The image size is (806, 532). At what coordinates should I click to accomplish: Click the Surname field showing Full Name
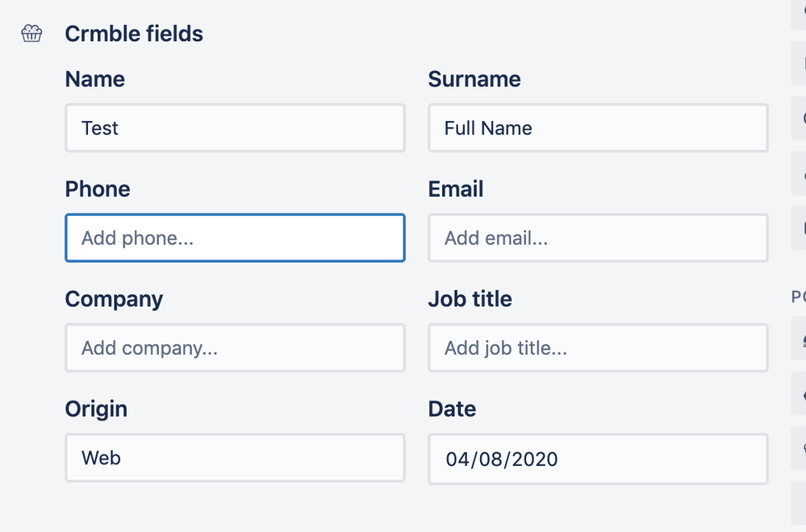click(x=598, y=128)
